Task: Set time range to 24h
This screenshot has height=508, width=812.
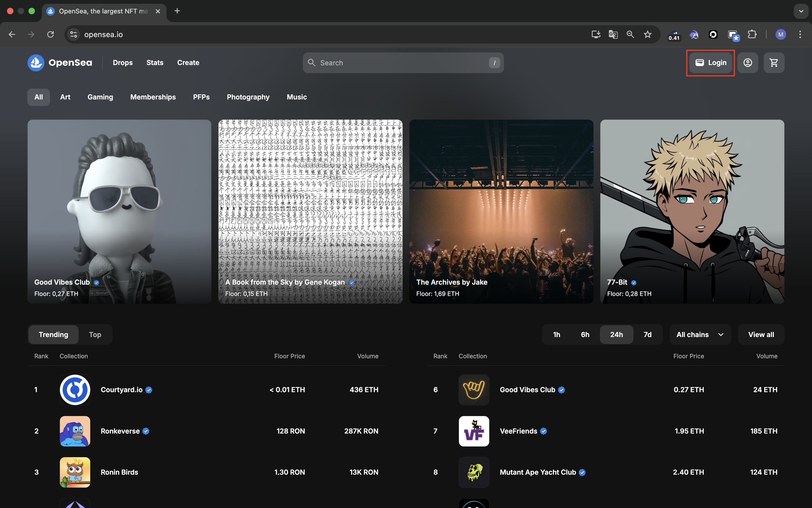Action: [616, 335]
